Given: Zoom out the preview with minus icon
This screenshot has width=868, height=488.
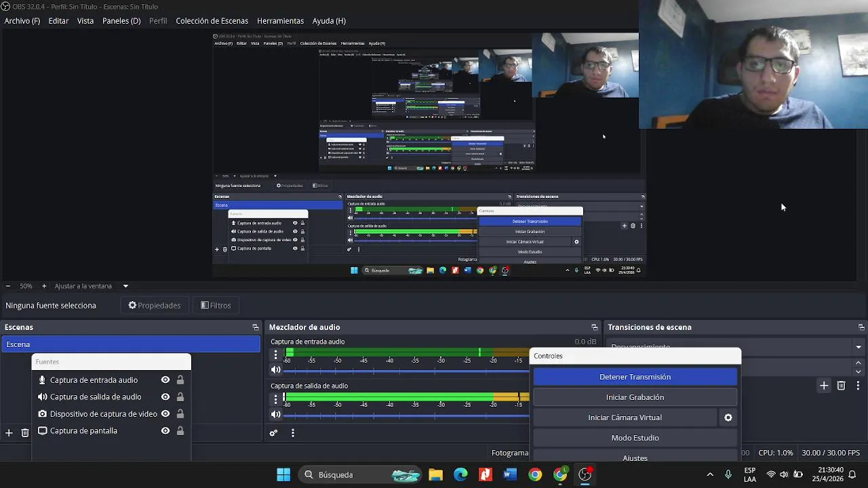Looking at the screenshot, I should pyautogui.click(x=7, y=286).
